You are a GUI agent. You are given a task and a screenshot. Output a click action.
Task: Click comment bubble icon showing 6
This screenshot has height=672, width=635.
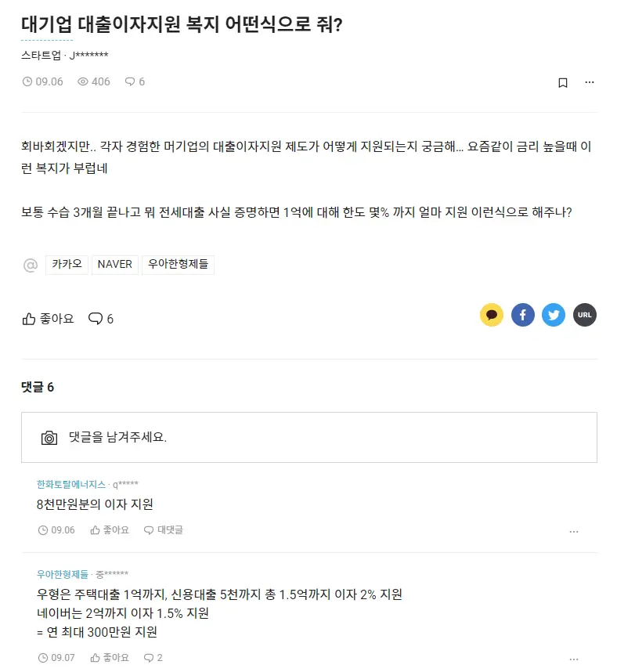[x=101, y=319]
